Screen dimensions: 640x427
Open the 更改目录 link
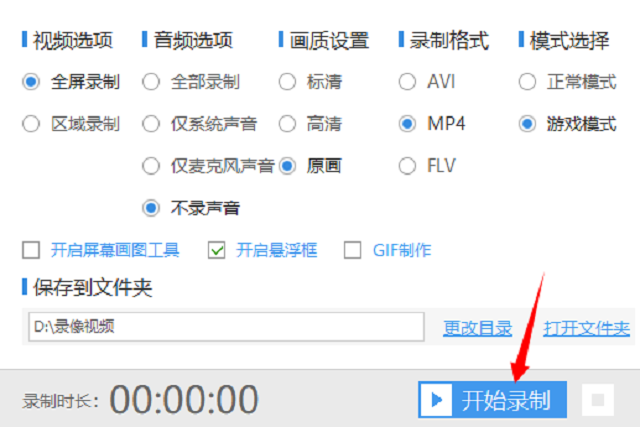tap(478, 328)
